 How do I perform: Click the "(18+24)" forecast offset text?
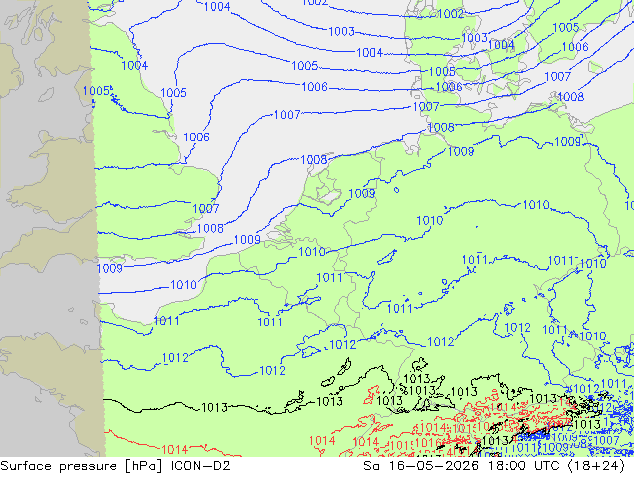596,466
